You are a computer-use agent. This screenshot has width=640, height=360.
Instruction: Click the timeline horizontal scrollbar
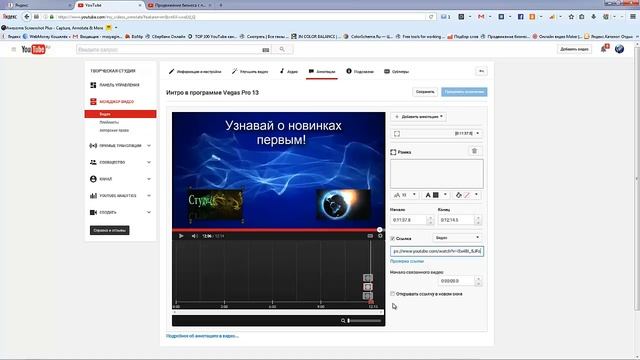278,313
